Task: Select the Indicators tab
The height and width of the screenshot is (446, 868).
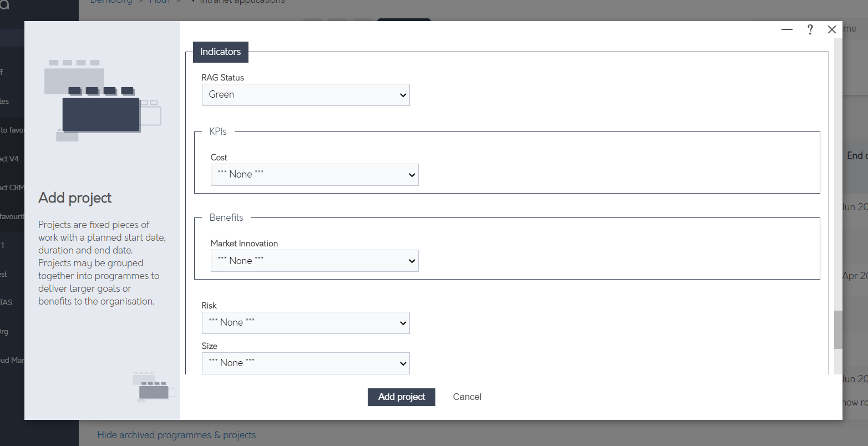Action: point(220,52)
